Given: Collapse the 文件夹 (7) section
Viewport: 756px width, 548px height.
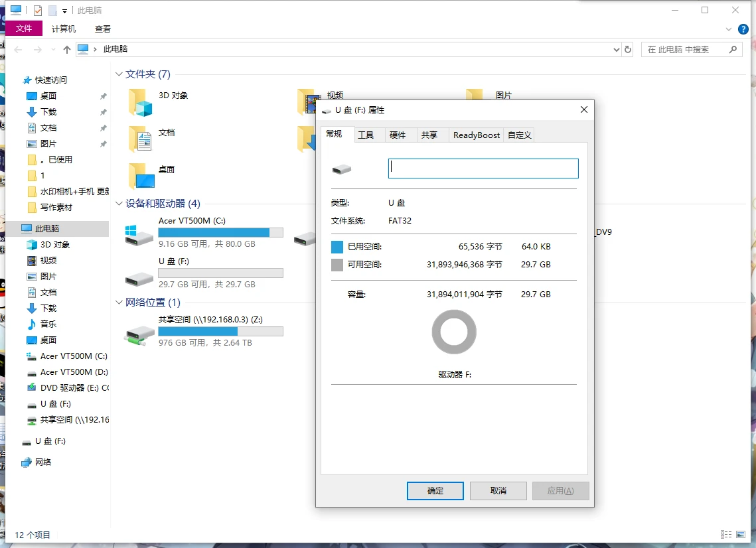Looking at the screenshot, I should point(118,74).
